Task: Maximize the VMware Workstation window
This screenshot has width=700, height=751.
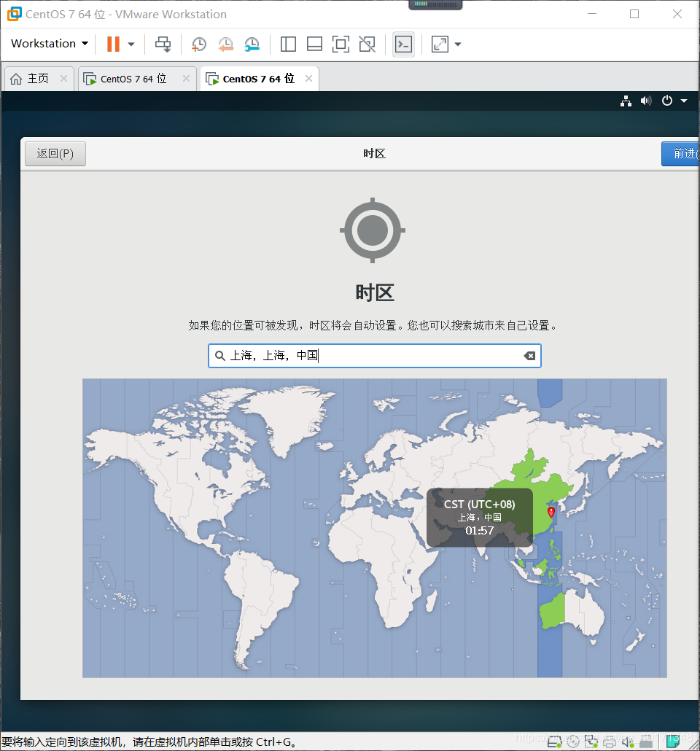Action: [634, 14]
